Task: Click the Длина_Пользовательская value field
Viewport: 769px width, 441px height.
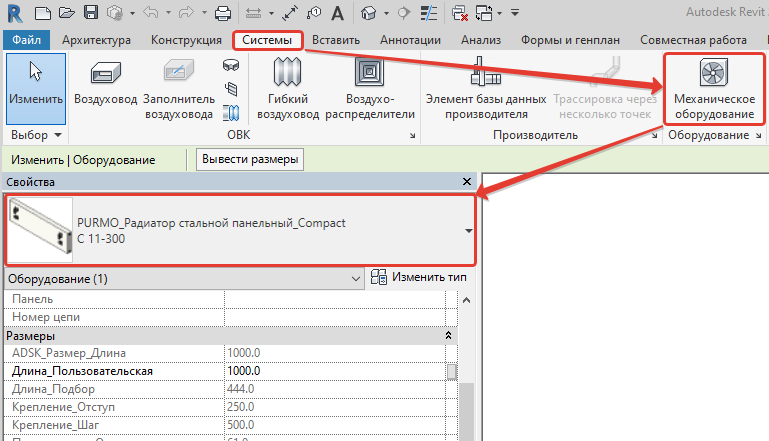Action: pyautogui.click(x=334, y=371)
